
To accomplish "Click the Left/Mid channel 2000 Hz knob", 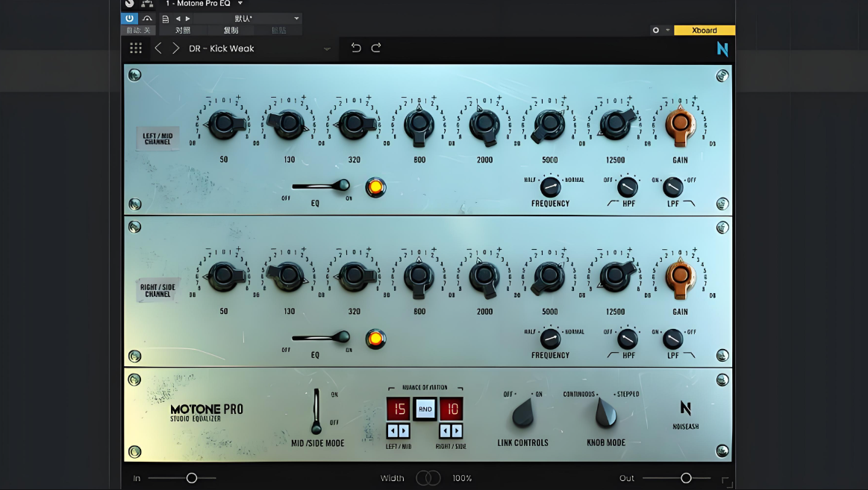I will click(x=484, y=125).
